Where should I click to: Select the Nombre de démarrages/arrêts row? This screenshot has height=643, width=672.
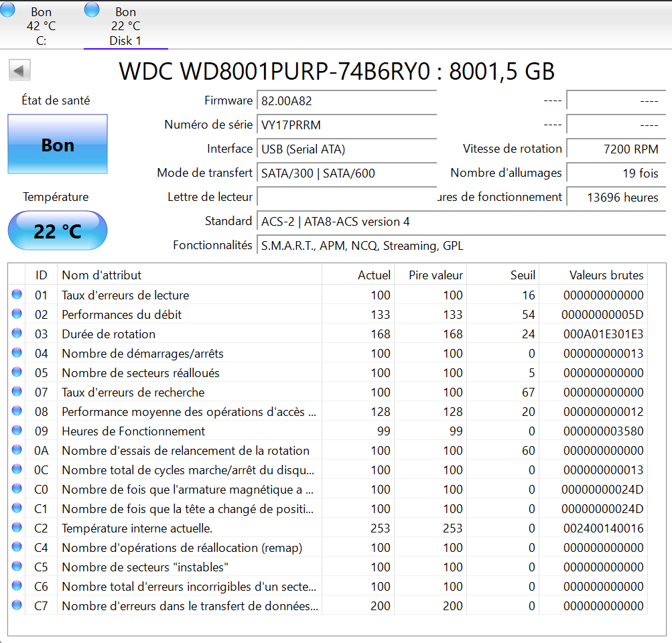click(x=328, y=353)
